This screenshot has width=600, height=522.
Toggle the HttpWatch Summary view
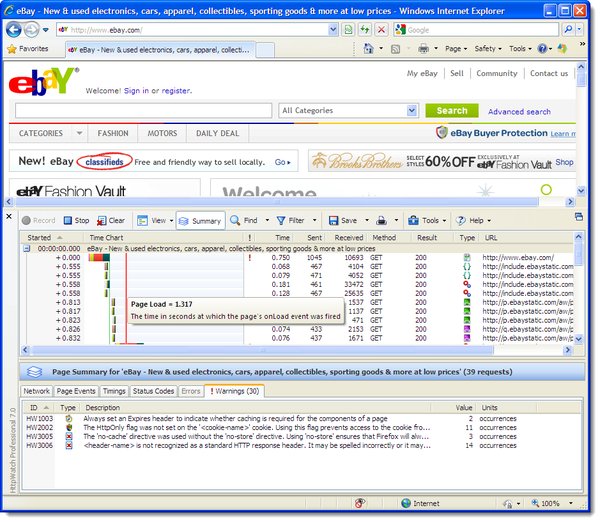(x=200, y=220)
